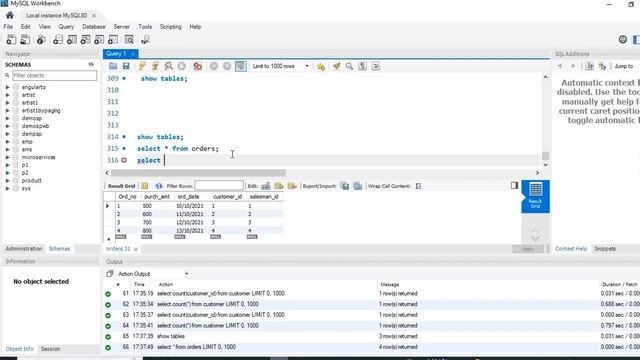
Task: Create a new stored procedure icon
Action: click(99, 40)
